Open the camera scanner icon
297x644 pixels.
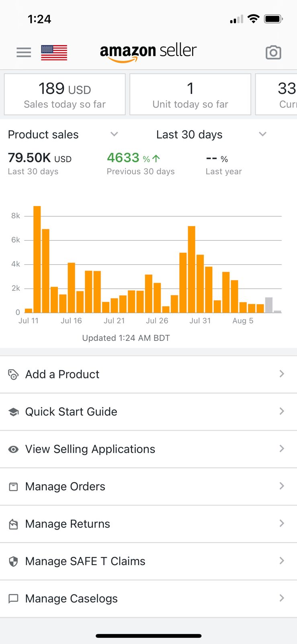(x=273, y=52)
